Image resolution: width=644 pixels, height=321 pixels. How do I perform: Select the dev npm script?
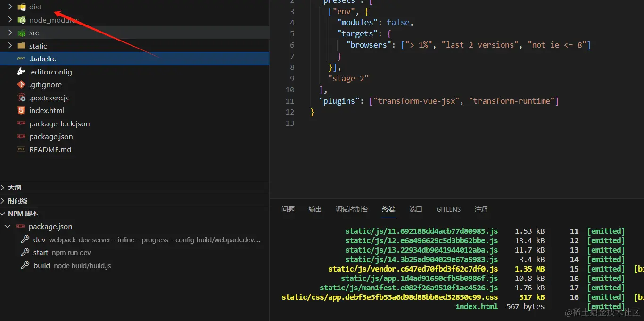click(134, 239)
